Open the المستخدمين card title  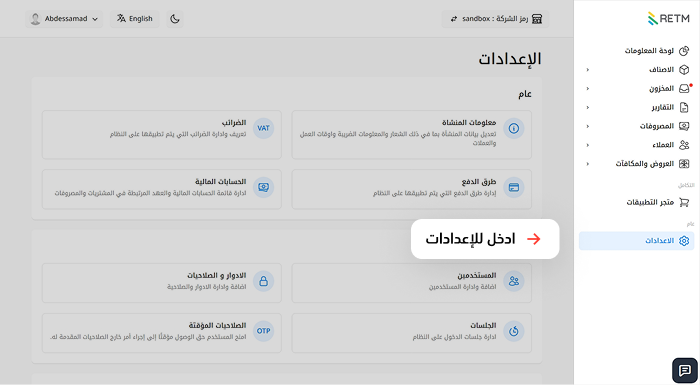point(476,276)
